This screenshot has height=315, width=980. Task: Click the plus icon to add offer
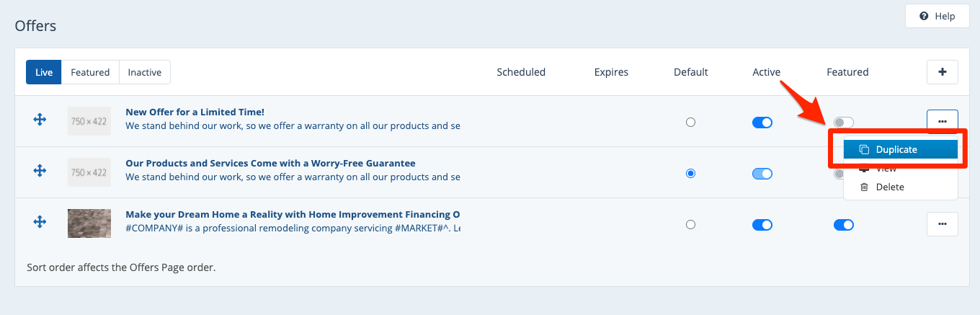pos(942,72)
